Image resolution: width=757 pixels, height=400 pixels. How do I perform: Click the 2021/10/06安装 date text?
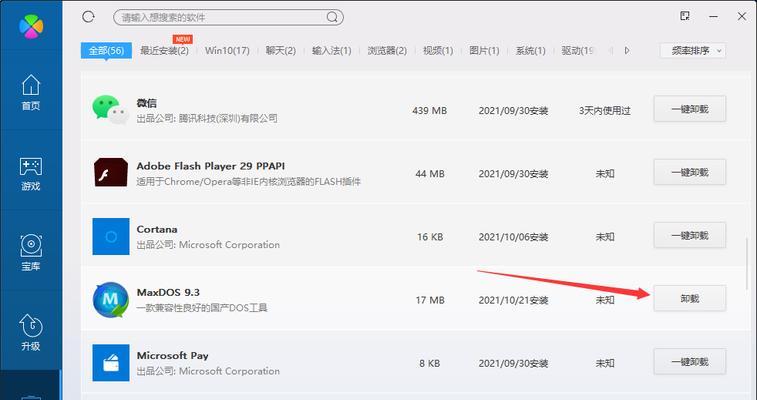(x=513, y=237)
